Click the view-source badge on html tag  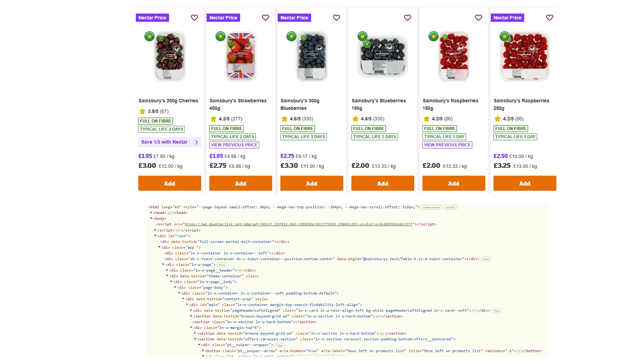pyautogui.click(x=431, y=207)
